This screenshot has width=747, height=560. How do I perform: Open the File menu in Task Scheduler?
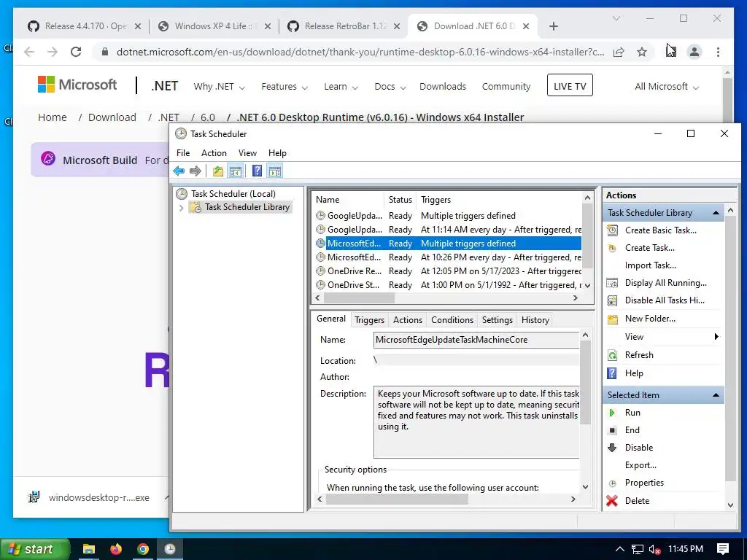pos(183,153)
